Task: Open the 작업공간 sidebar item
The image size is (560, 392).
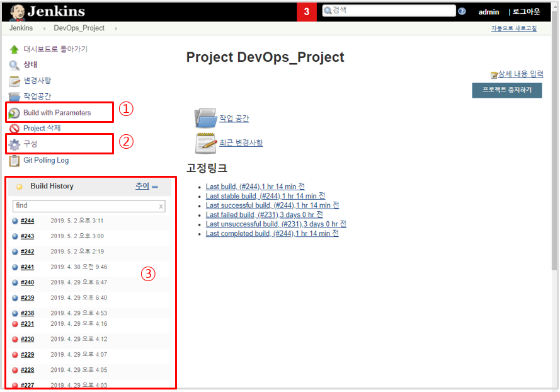Action: 37,96
